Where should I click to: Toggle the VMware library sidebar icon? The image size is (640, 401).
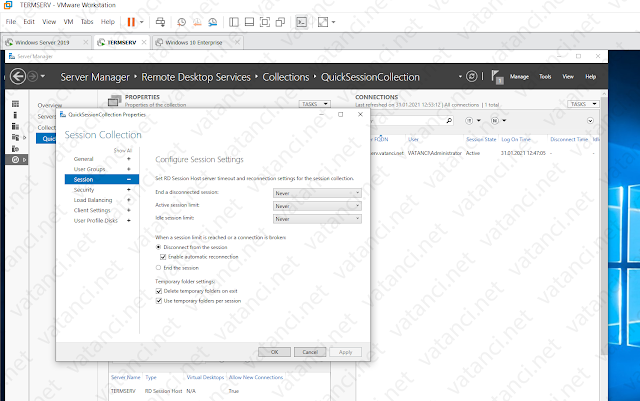[x=234, y=22]
